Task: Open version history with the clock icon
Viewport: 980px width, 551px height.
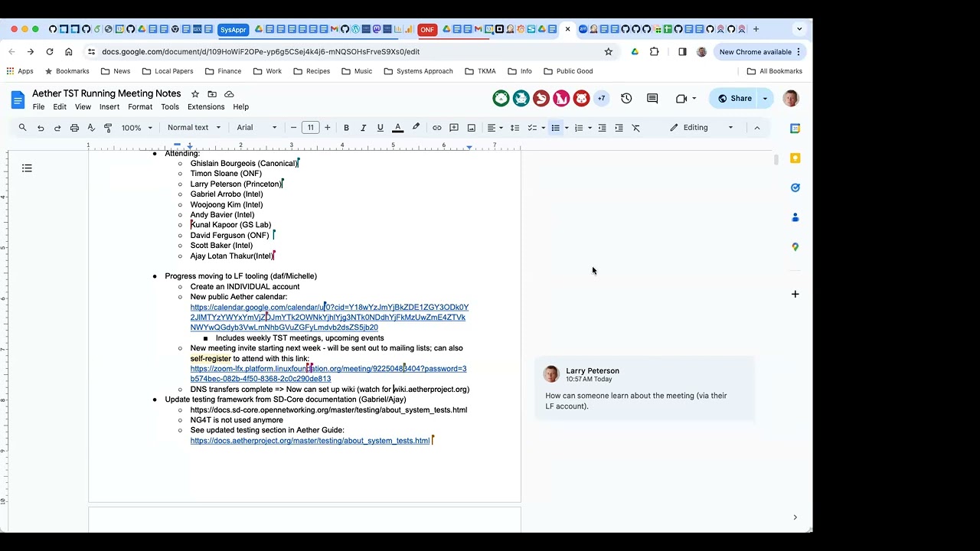Action: [626, 98]
